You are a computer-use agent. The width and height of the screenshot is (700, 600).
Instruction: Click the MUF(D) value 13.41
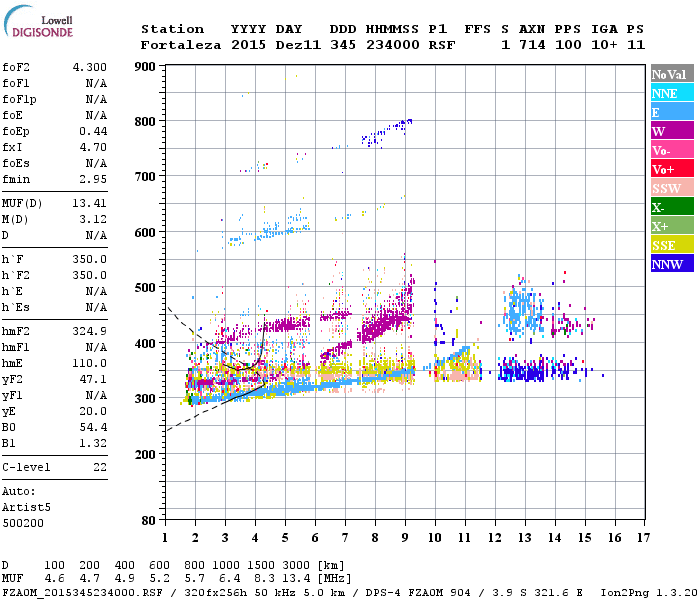90,203
